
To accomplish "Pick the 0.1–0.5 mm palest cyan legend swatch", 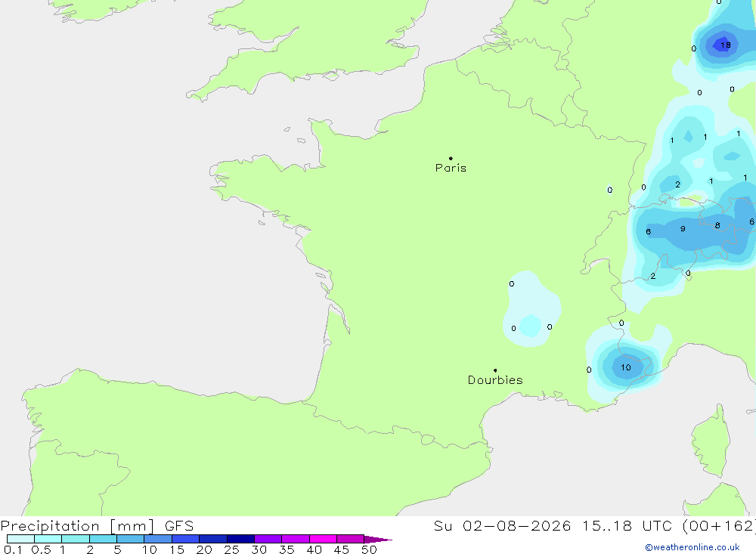I will pos(20,539).
